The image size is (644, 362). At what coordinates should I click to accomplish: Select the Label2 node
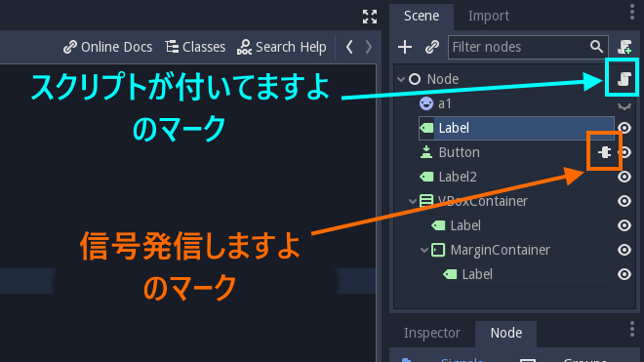point(458,177)
